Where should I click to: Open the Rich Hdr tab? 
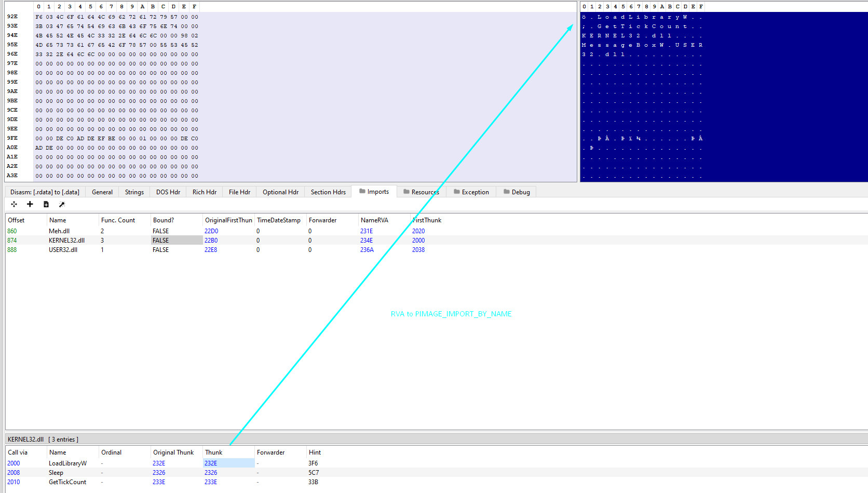pos(205,192)
